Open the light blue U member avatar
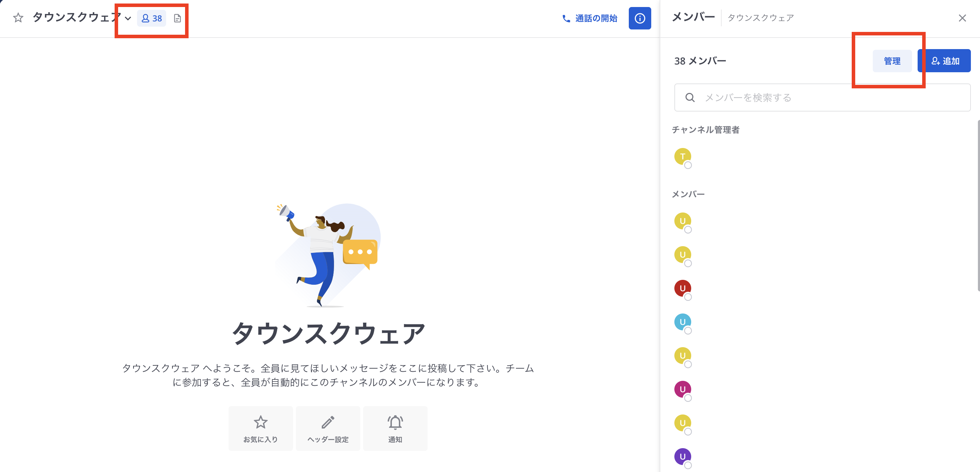Viewport: 980px width, 472px height. tap(682, 322)
